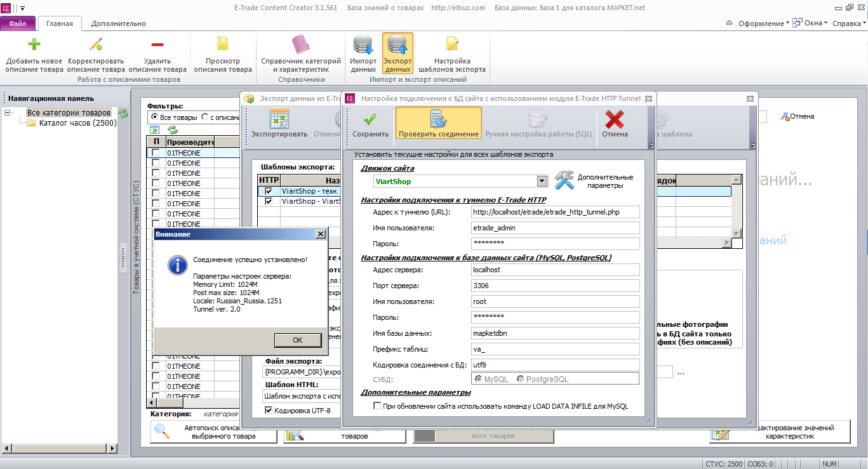The image size is (868, 469).
Task: Open 'Дополнительные параметры' wrench icon
Action: pos(564,181)
